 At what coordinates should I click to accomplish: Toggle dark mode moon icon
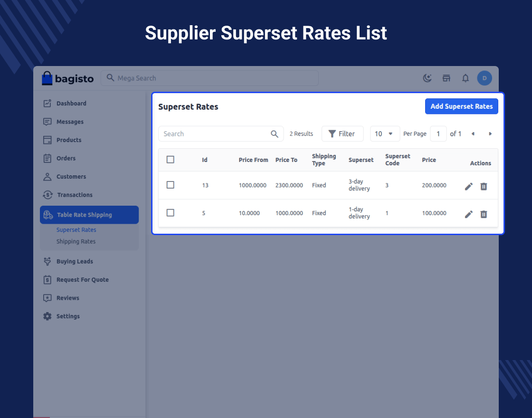(x=427, y=78)
